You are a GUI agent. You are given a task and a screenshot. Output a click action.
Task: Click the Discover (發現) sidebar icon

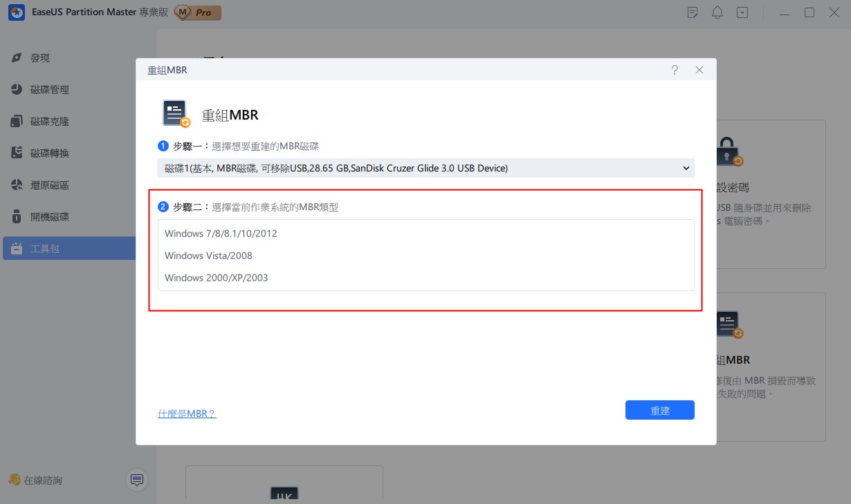(x=17, y=58)
